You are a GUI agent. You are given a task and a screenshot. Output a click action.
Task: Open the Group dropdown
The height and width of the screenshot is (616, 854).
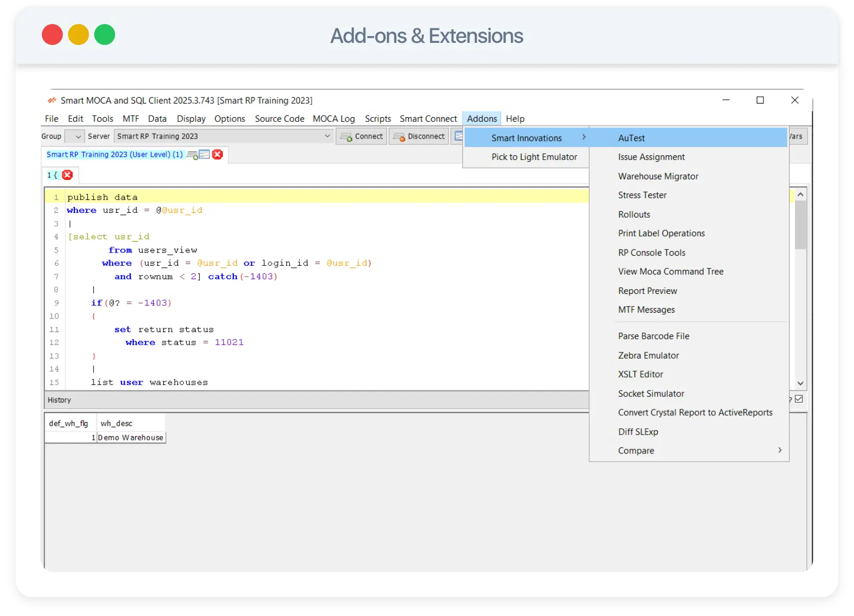pyautogui.click(x=74, y=136)
